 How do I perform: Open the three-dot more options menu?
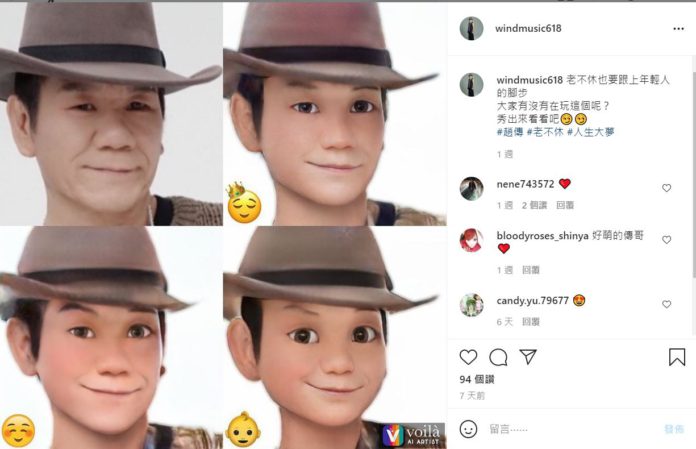click(678, 28)
